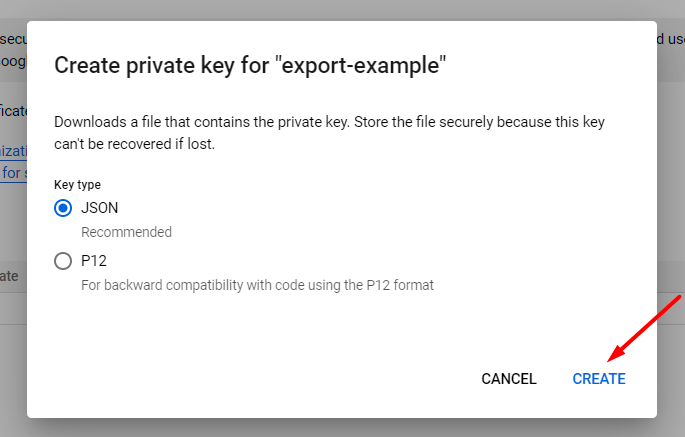The height and width of the screenshot is (437, 685).
Task: Cancel the private key dialog
Action: pyautogui.click(x=509, y=379)
